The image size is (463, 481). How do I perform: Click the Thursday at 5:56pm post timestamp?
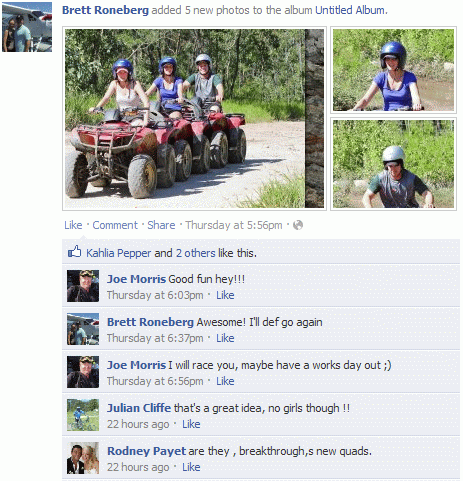point(234,225)
